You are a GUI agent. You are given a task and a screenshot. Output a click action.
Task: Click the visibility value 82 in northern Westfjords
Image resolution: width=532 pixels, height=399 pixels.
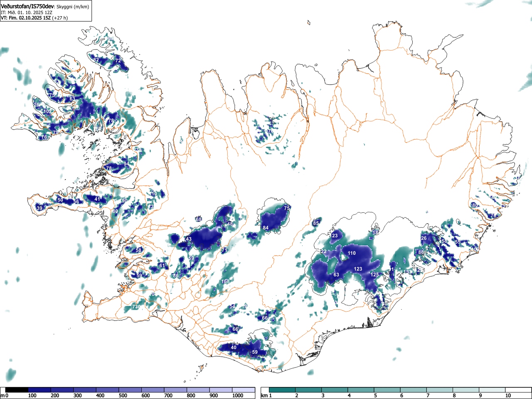click(96, 60)
